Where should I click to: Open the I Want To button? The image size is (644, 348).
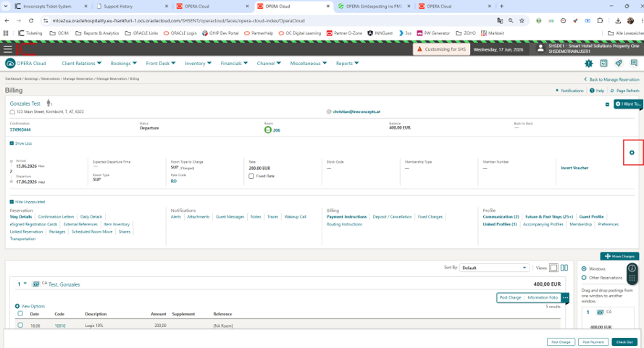(628, 104)
